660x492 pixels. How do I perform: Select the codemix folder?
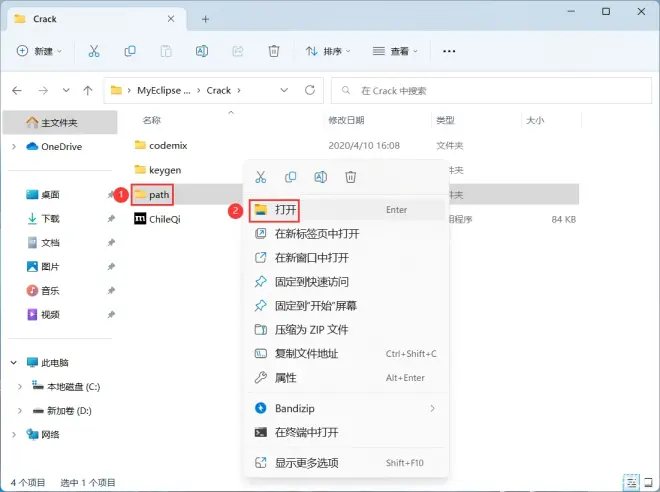161,146
